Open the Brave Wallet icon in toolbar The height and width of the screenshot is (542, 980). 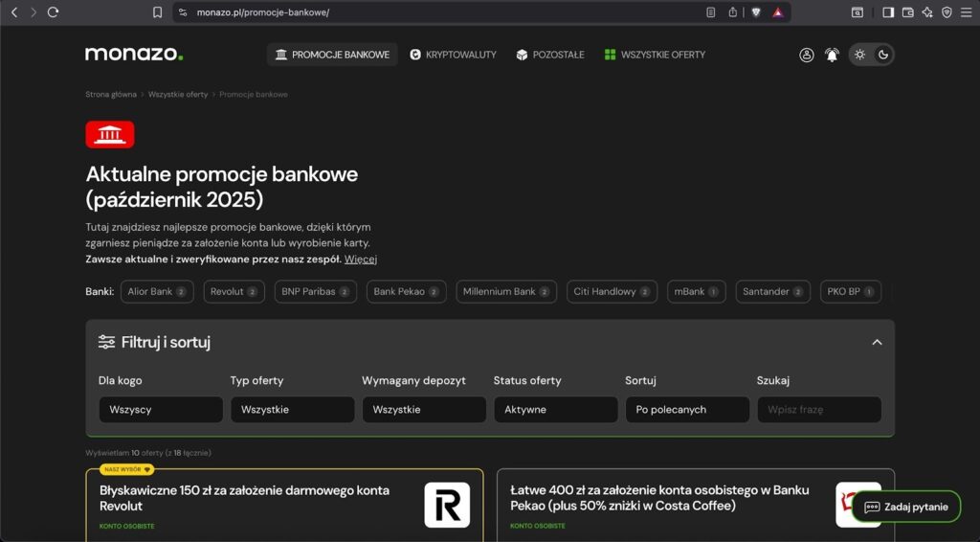[x=907, y=12]
